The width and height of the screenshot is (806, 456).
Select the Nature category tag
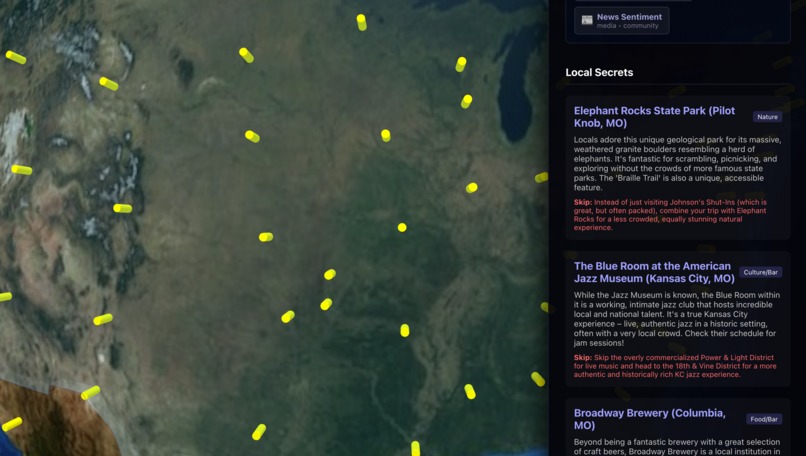tap(767, 117)
